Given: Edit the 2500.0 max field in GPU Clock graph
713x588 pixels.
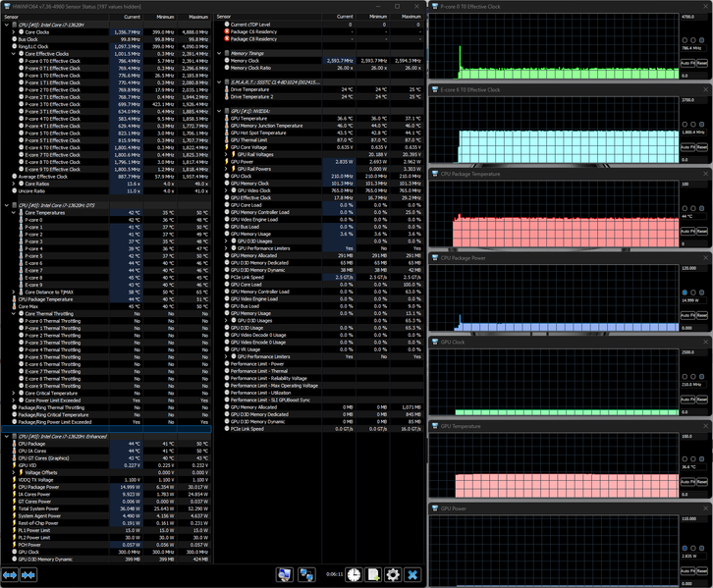Looking at the screenshot, I should (x=694, y=352).
